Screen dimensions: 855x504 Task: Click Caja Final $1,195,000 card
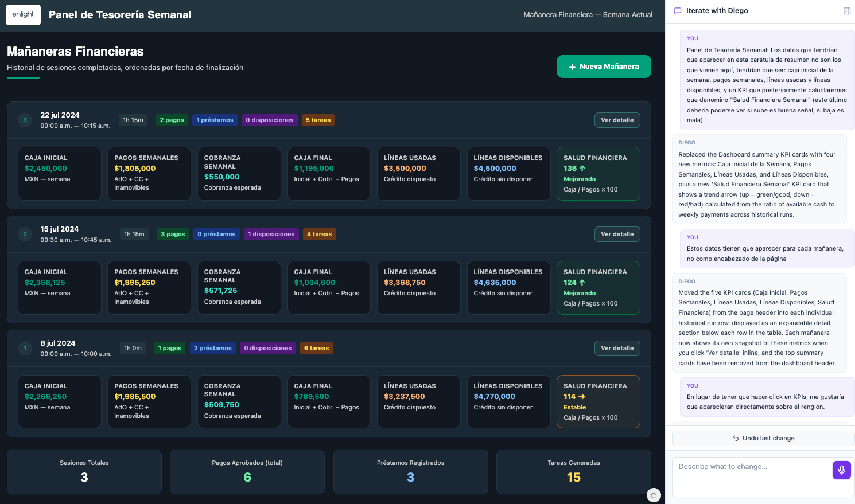click(x=329, y=174)
